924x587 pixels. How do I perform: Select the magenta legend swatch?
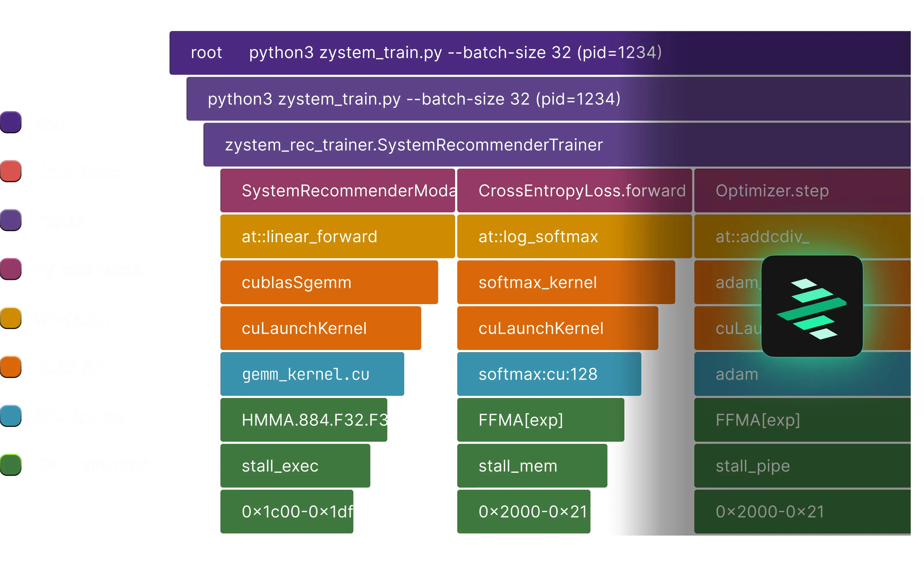pyautogui.click(x=11, y=269)
